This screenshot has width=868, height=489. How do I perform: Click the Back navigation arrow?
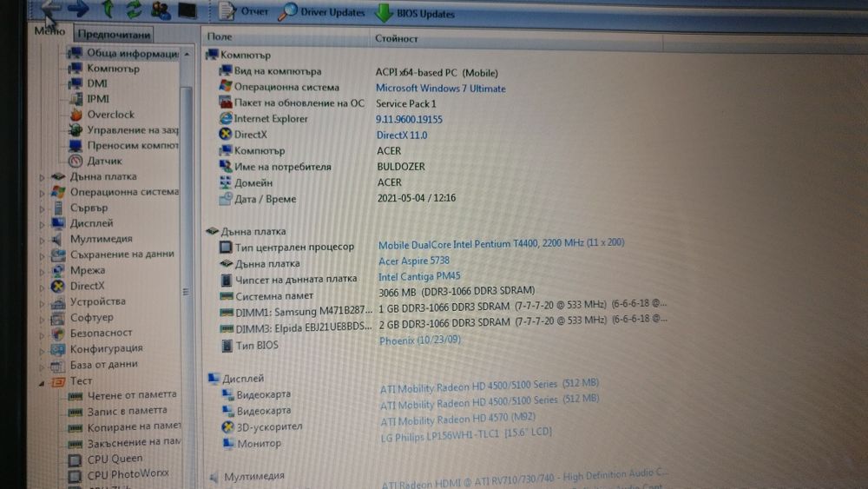(x=51, y=8)
